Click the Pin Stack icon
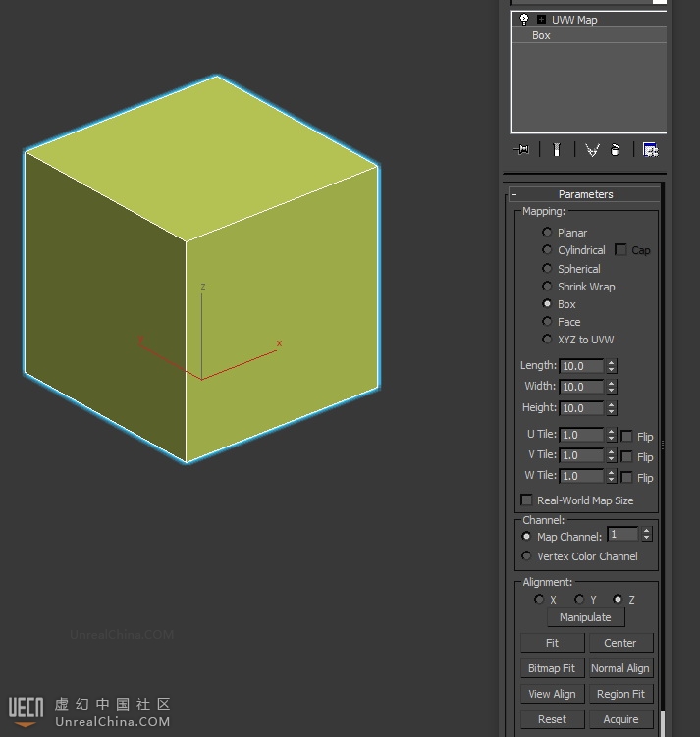 coord(521,150)
